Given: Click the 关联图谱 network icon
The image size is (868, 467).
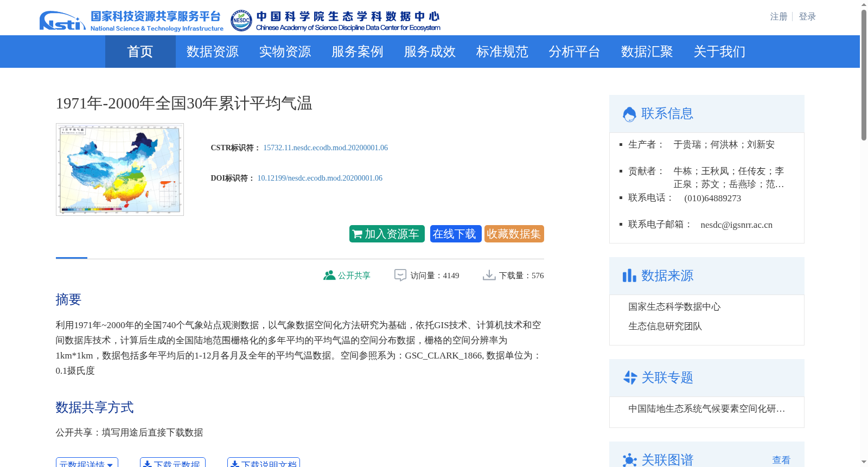Looking at the screenshot, I should (x=630, y=460).
